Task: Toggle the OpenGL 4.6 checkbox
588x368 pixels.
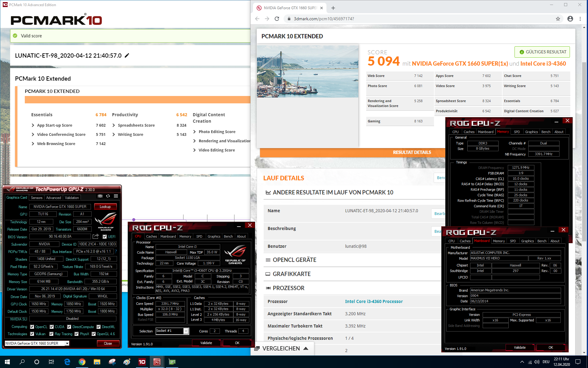Action: (x=94, y=334)
